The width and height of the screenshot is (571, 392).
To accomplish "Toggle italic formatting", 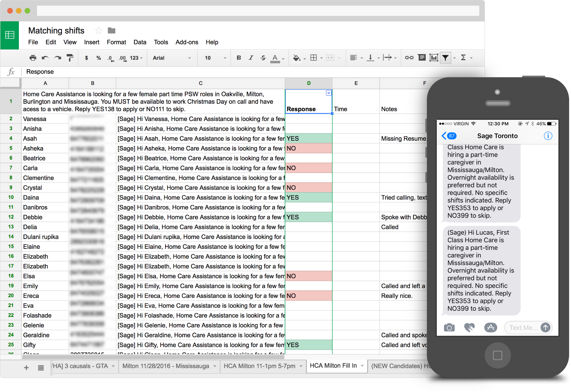I will point(251,58).
